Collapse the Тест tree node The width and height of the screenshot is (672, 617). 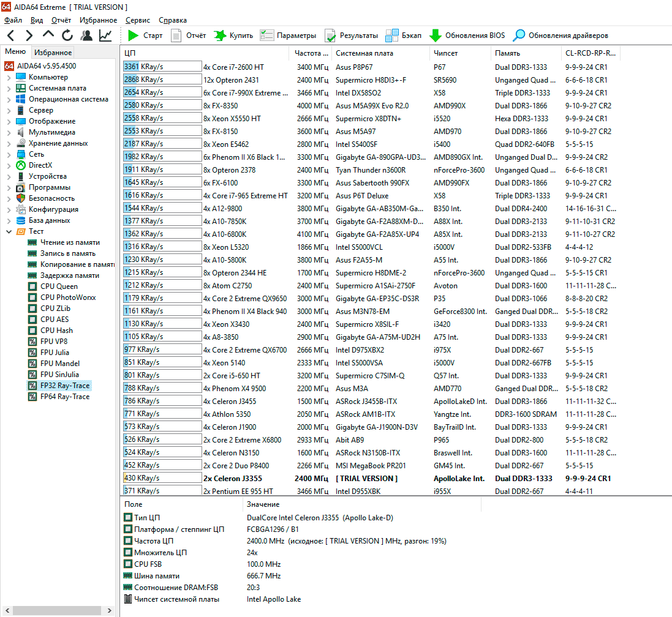pos(9,232)
